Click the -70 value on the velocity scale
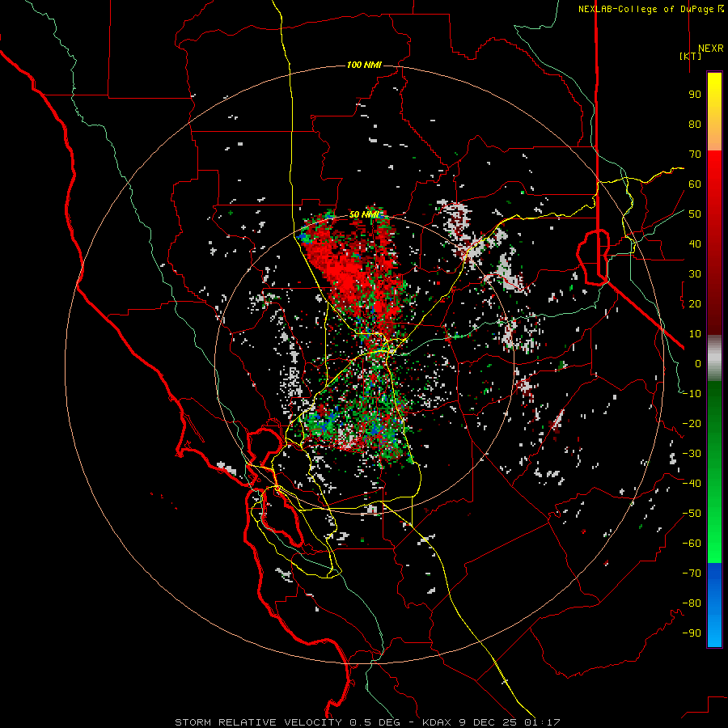728x728 pixels. click(692, 574)
